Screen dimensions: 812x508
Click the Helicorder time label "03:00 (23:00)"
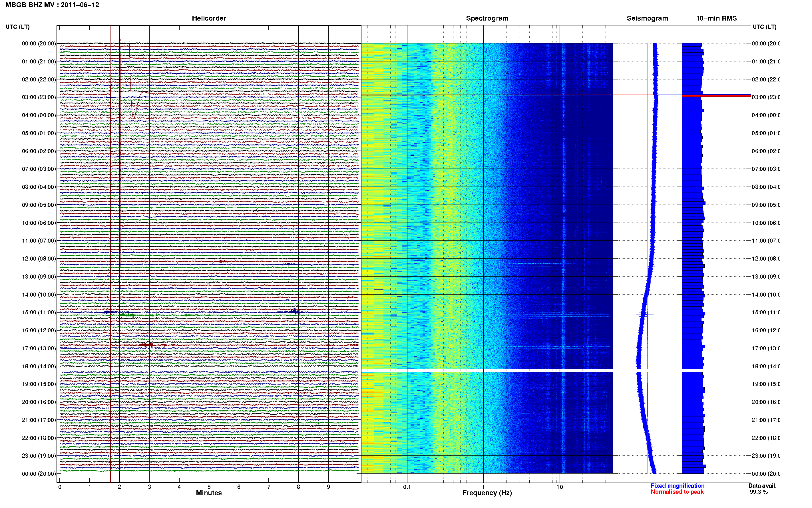click(x=39, y=97)
